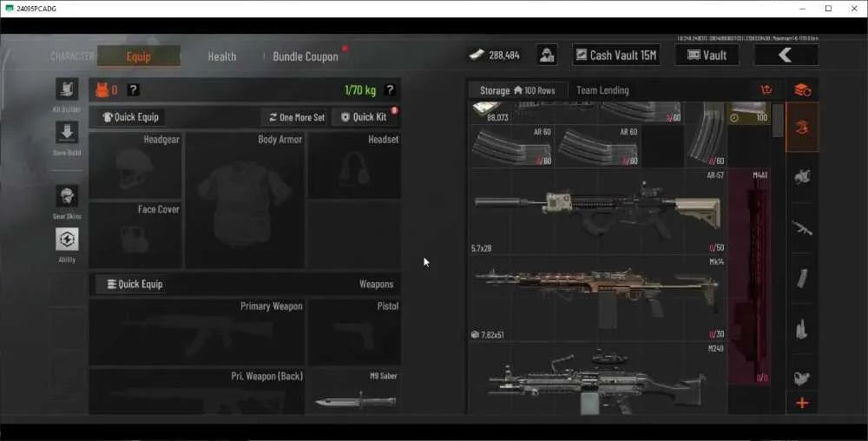Filter storage by sight attachments category
868x441 pixels.
click(802, 378)
